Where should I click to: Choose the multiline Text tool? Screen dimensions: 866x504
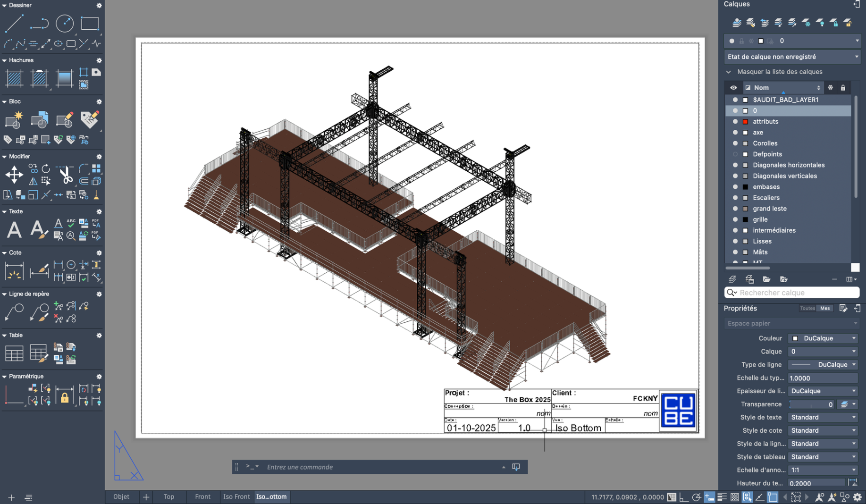click(14, 230)
